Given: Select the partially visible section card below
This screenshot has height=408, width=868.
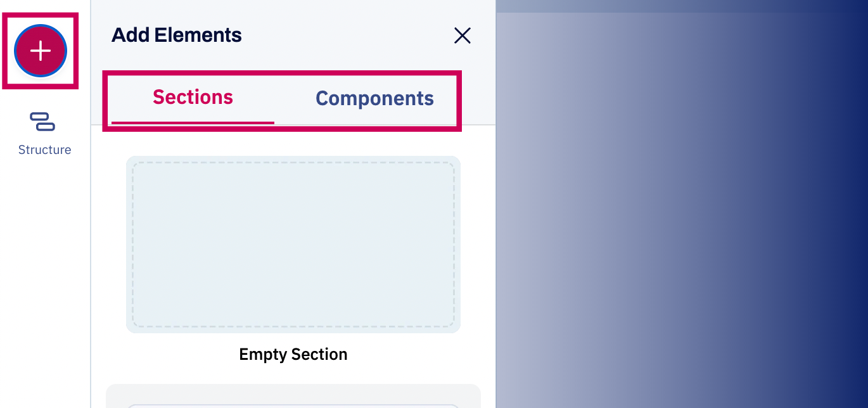Looking at the screenshot, I should 293,396.
